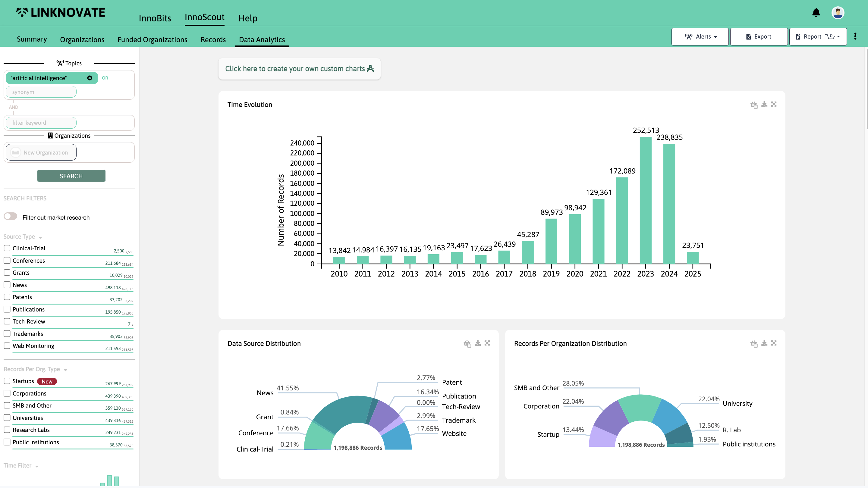Click the page vertical scrollbar
The height and width of the screenshot is (488, 868).
(x=866, y=89)
